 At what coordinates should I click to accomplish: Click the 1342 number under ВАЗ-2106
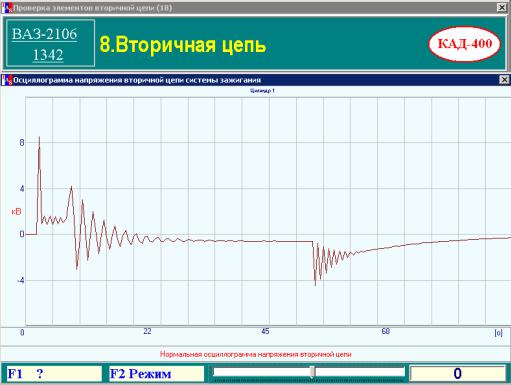tap(48, 55)
